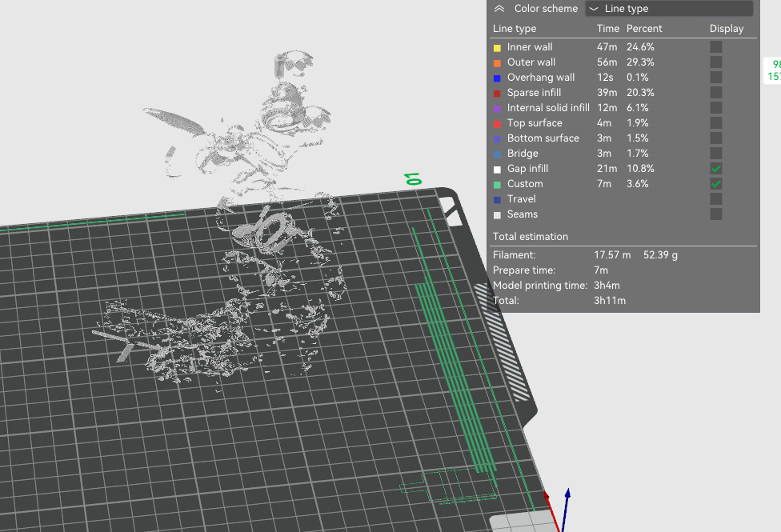The height and width of the screenshot is (532, 781).
Task: Enable the Bottom surface display checkbox
Action: pos(715,138)
